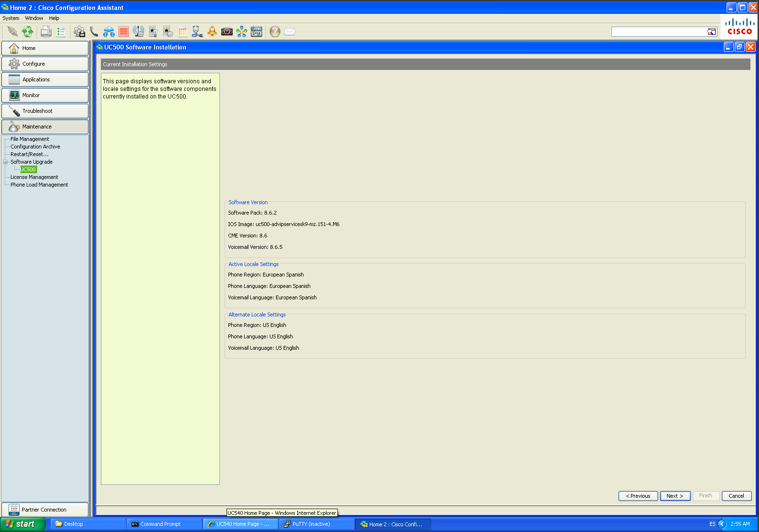
Task: Click Voicemail Language US English text
Action: click(x=263, y=348)
